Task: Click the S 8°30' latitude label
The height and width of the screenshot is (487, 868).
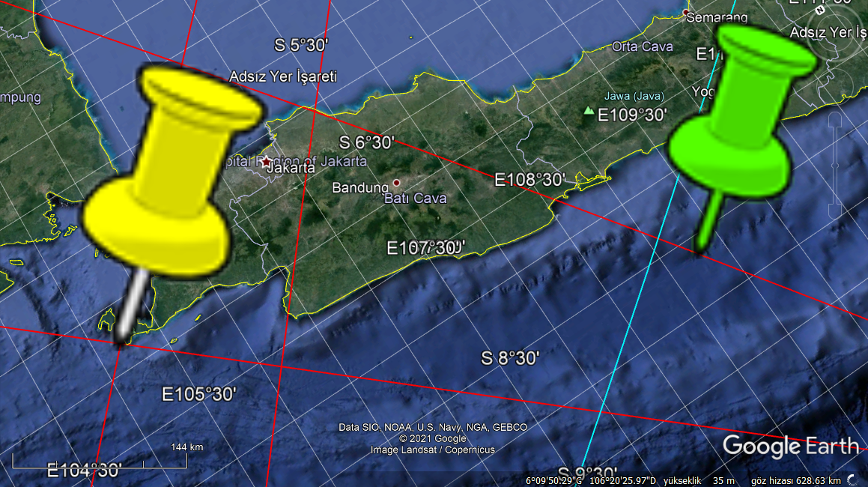Action: tap(509, 358)
